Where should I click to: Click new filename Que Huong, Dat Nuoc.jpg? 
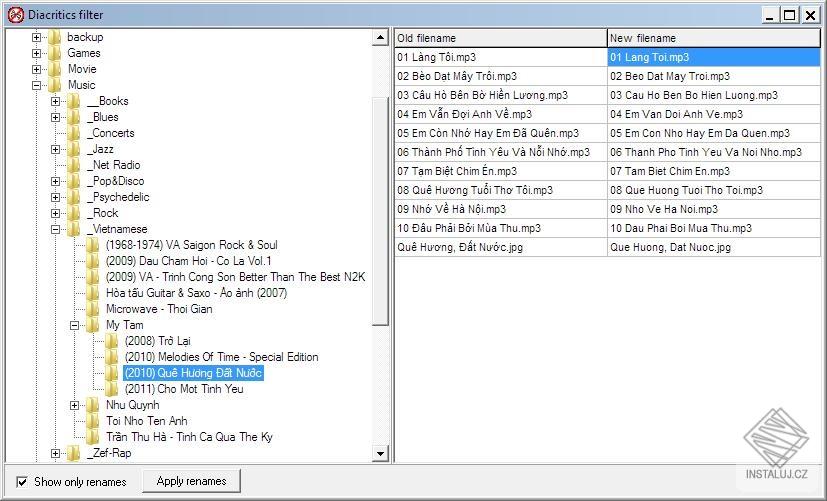pyautogui.click(x=714, y=247)
